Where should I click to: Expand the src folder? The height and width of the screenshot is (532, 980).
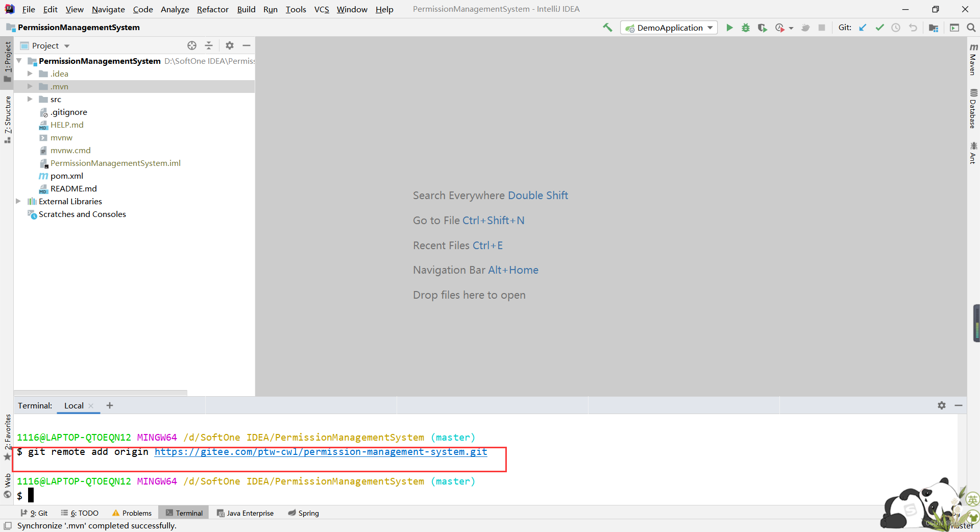pyautogui.click(x=30, y=99)
